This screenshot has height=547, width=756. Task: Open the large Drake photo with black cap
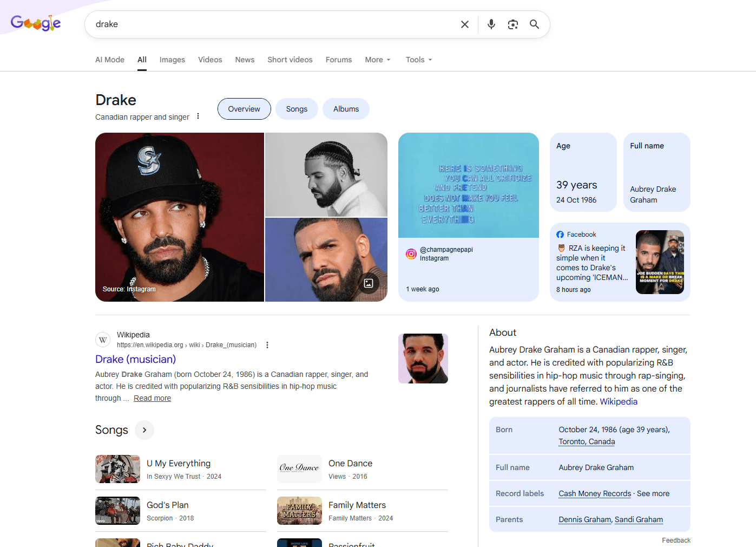tap(180, 217)
